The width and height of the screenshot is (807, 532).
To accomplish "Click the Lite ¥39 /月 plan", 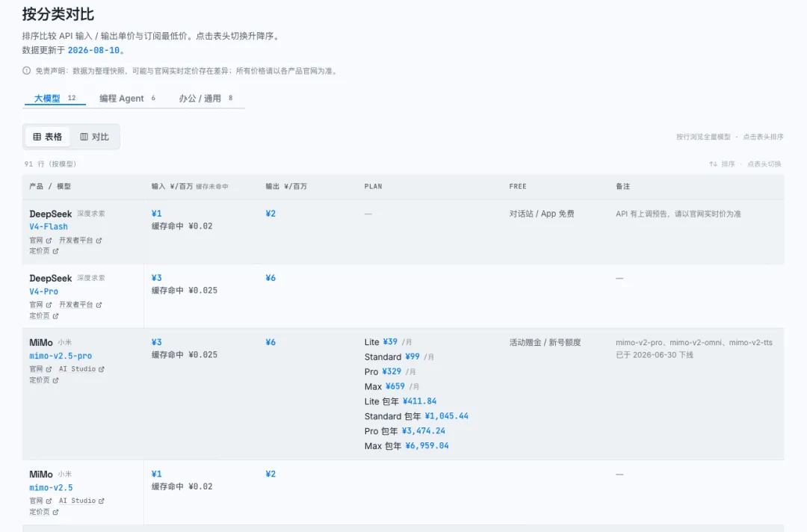I will [x=388, y=342].
